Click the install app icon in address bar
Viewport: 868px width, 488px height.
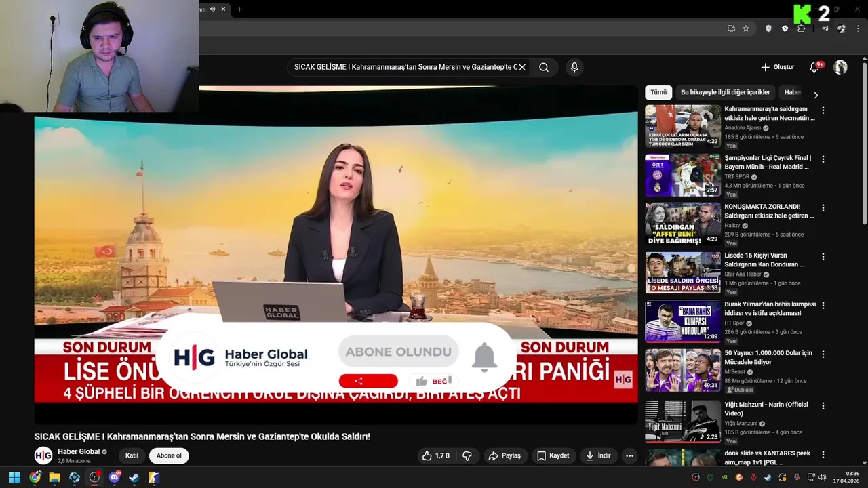point(731,28)
